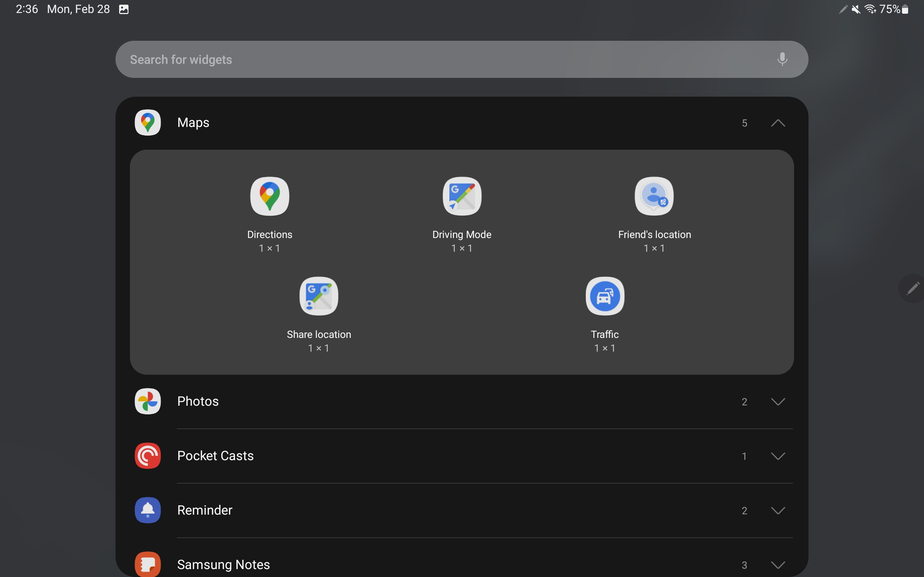Select the Traffic widget icon
Screen dimensions: 924x577
(x=605, y=296)
